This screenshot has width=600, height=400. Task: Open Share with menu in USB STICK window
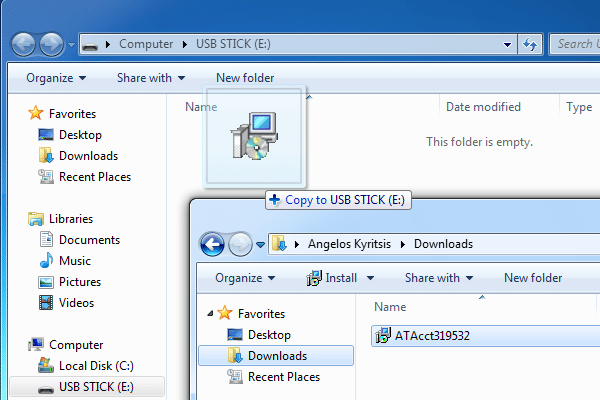tap(151, 78)
